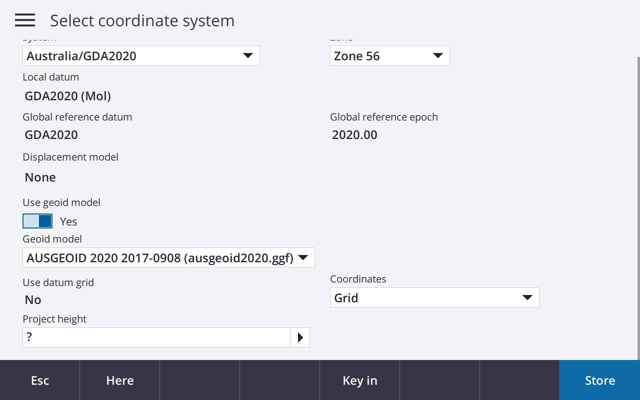Click the Select coordinate system title
Image resolution: width=640 pixels, height=400 pixels.
click(142, 20)
